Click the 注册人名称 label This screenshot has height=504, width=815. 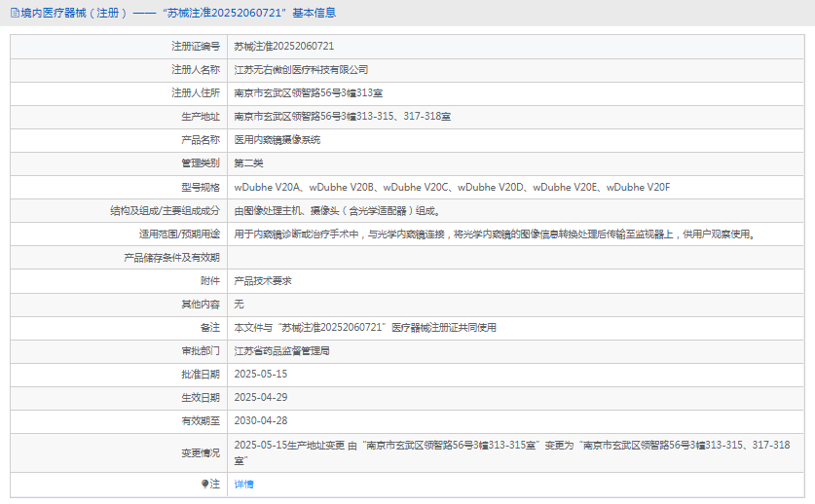(196, 70)
